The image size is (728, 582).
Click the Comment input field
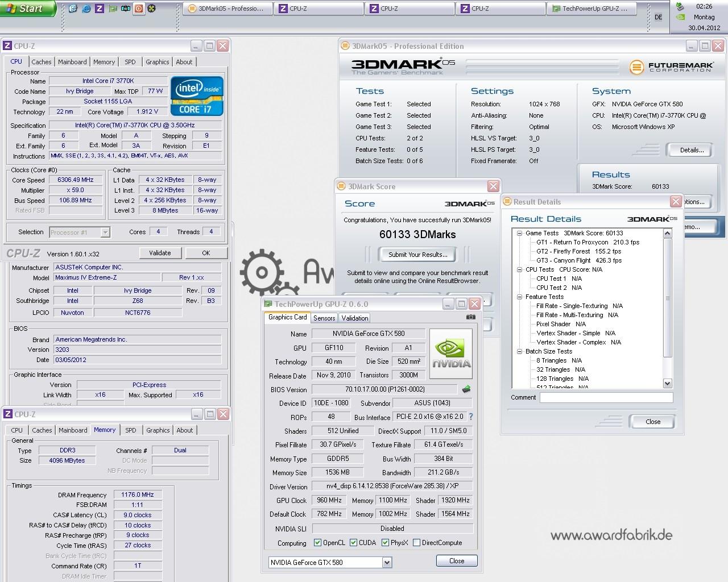606,398
